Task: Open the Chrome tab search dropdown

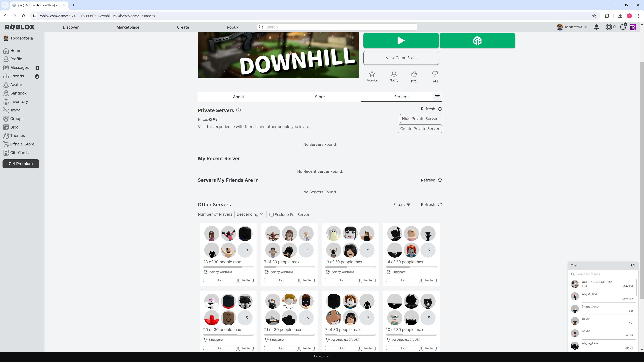Action: [x=5, y=5]
